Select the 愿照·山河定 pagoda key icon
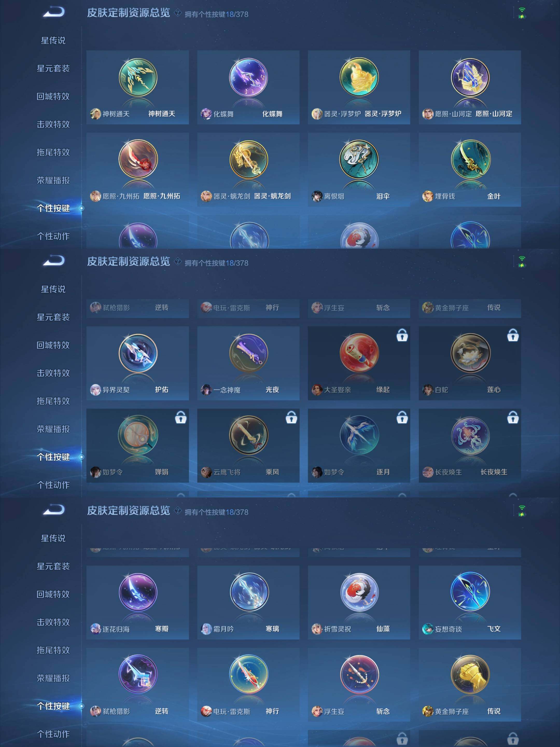The image size is (560, 747). [x=470, y=77]
